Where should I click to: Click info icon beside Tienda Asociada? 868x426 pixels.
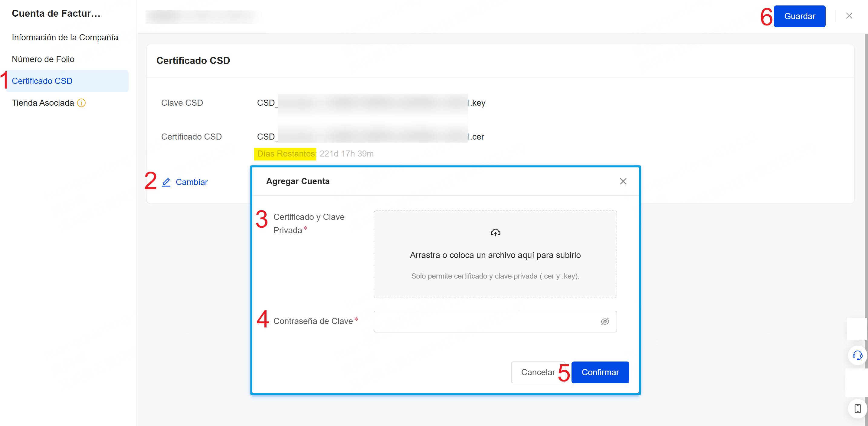82,103
